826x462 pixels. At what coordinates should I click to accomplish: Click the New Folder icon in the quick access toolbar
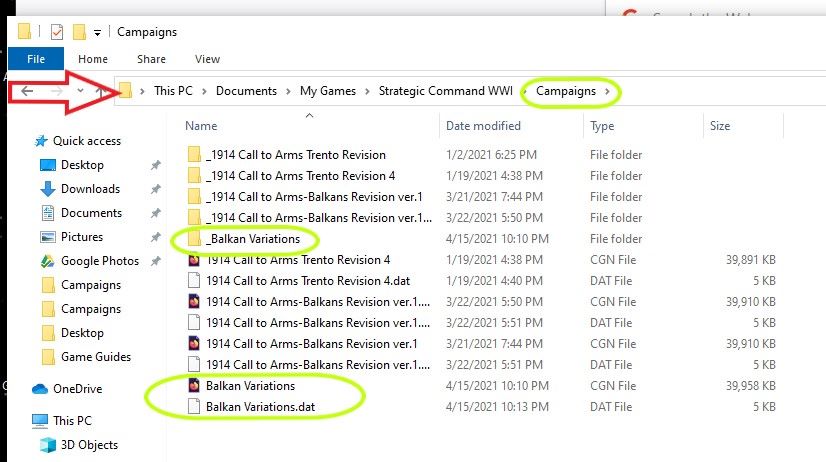pos(79,32)
